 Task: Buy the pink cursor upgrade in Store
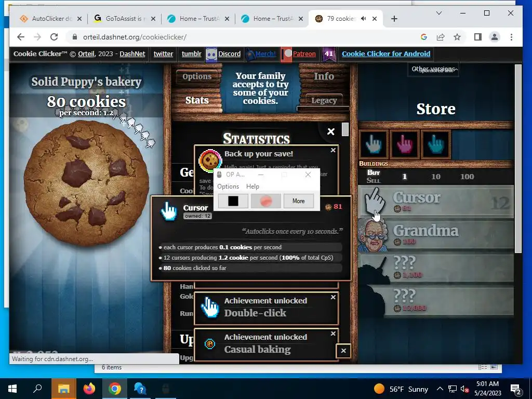coord(404,144)
